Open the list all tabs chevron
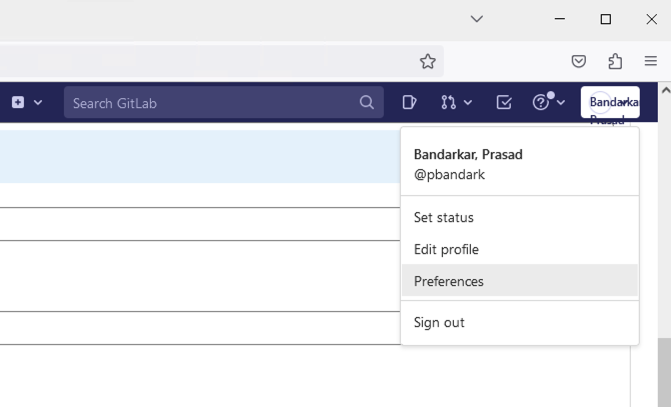Screen dimensions: 671x407 [477, 19]
